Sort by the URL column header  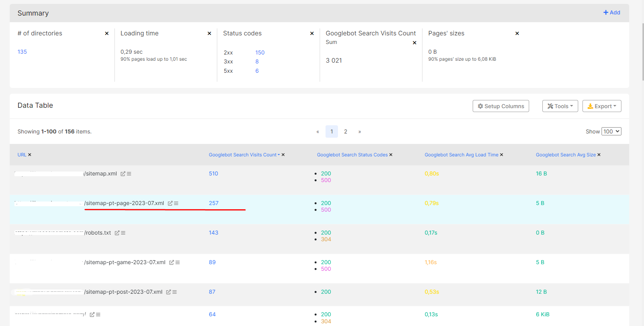(x=22, y=155)
